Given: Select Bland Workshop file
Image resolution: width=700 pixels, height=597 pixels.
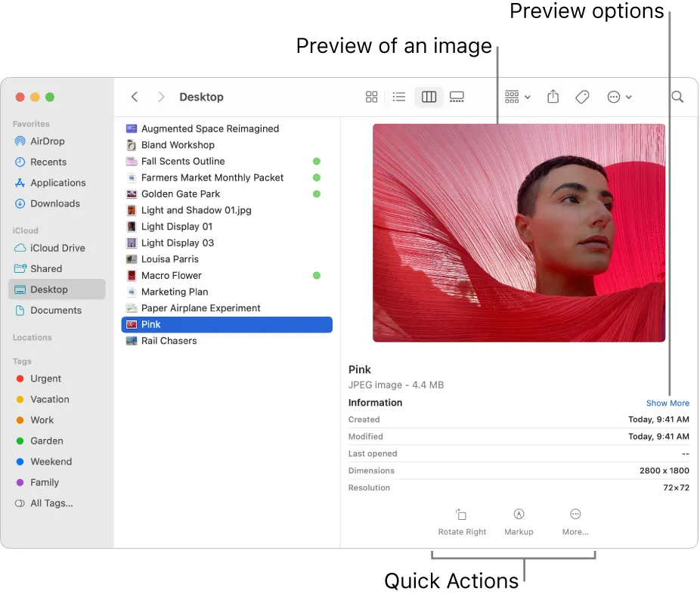Looking at the screenshot, I should point(227,145).
